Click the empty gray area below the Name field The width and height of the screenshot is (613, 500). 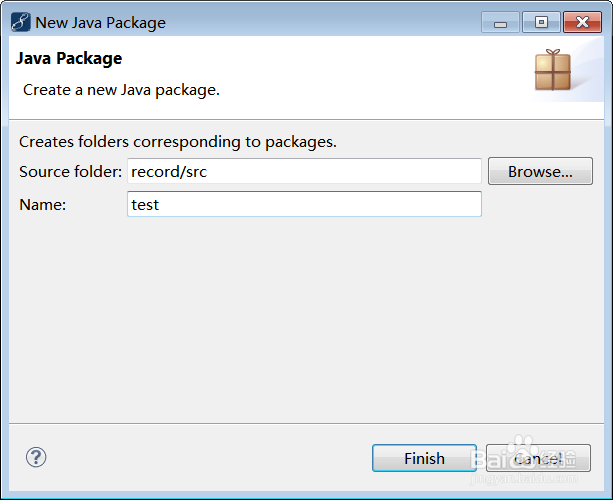[300, 320]
